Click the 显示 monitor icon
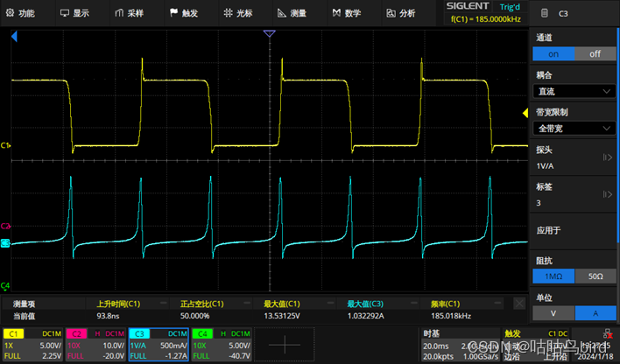 pos(65,13)
